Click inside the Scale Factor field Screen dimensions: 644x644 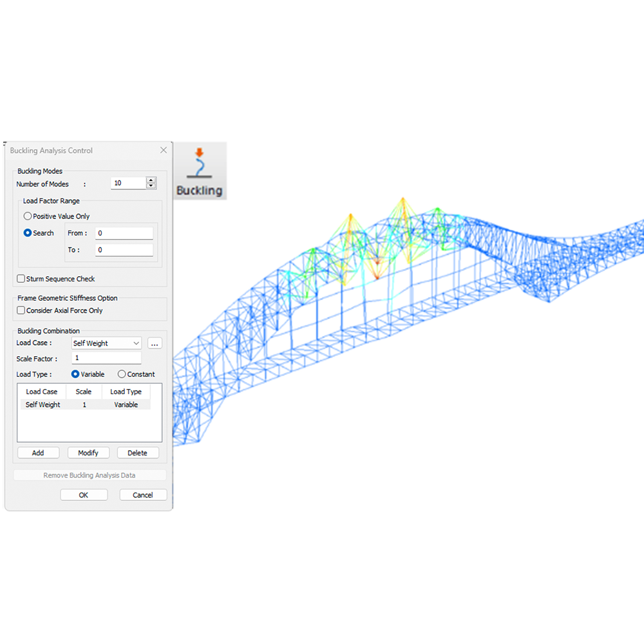pos(106,359)
